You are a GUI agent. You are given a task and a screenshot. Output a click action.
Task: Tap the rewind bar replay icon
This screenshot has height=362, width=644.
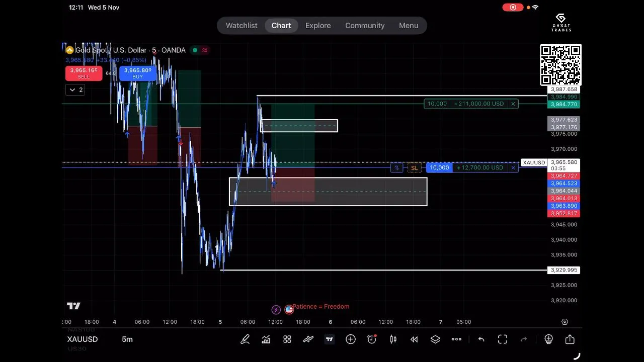click(414, 339)
